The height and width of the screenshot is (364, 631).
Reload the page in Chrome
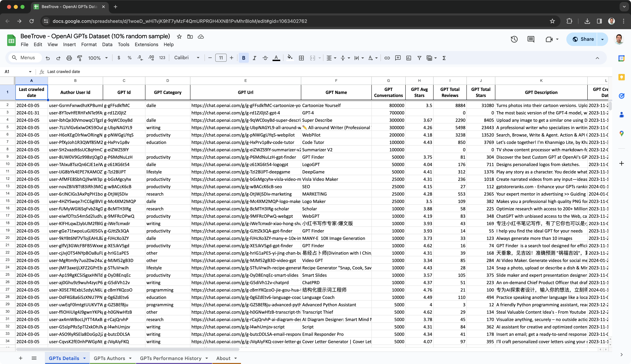click(32, 21)
